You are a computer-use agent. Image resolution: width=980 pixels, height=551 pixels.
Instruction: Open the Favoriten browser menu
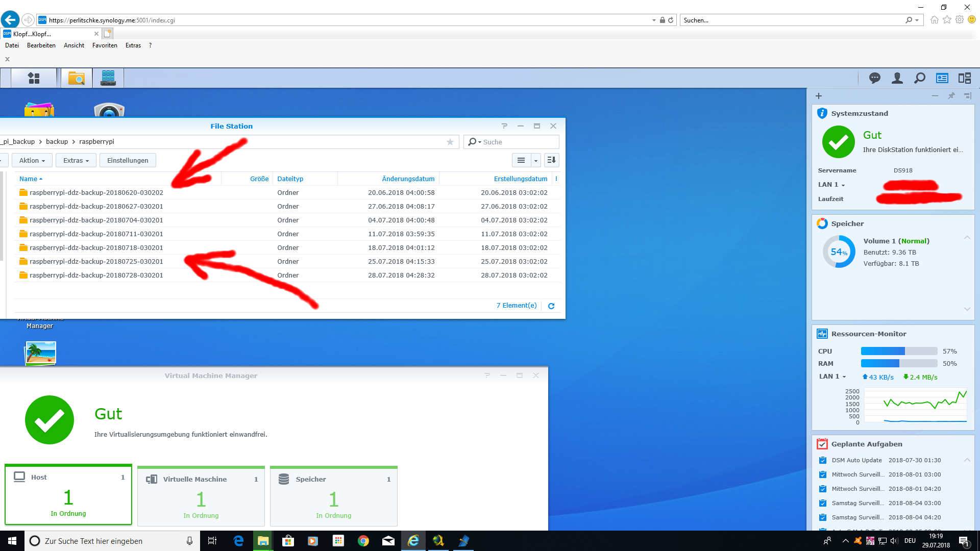(x=105, y=45)
